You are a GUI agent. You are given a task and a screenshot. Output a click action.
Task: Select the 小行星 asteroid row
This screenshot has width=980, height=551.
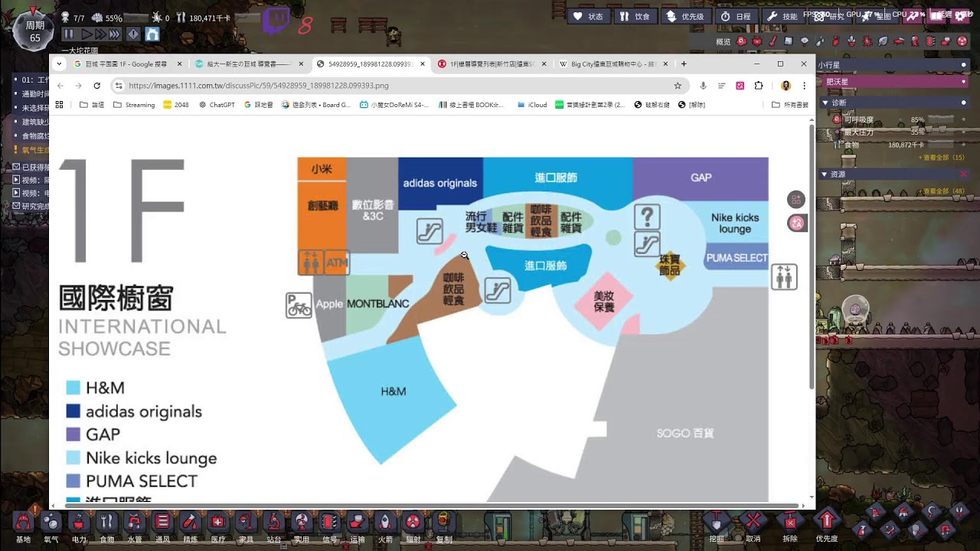coord(893,66)
